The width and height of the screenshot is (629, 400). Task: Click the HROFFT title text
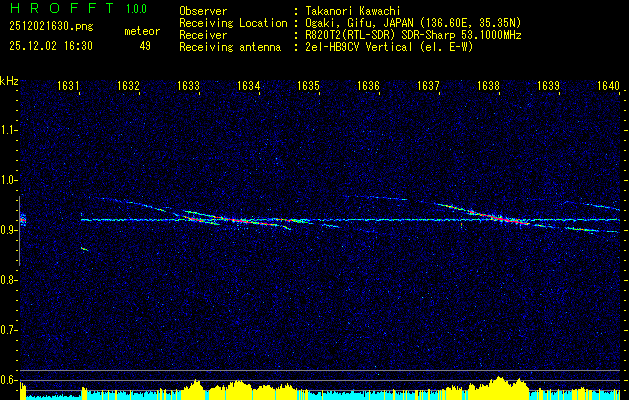[x=60, y=9]
